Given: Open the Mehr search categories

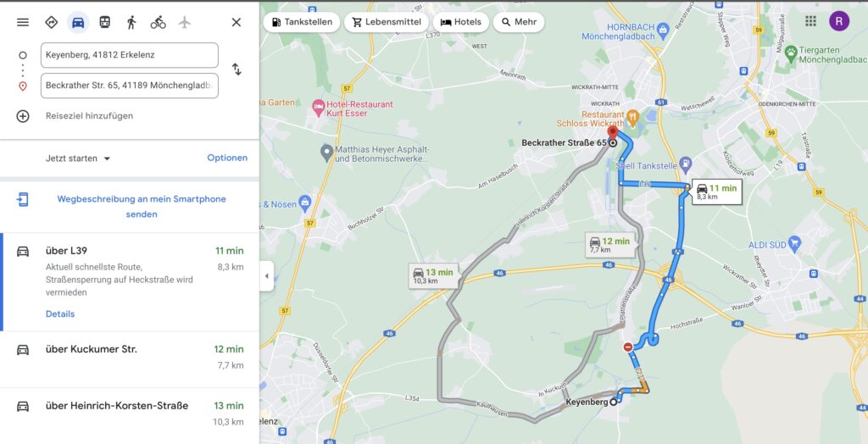Looking at the screenshot, I should click(519, 22).
